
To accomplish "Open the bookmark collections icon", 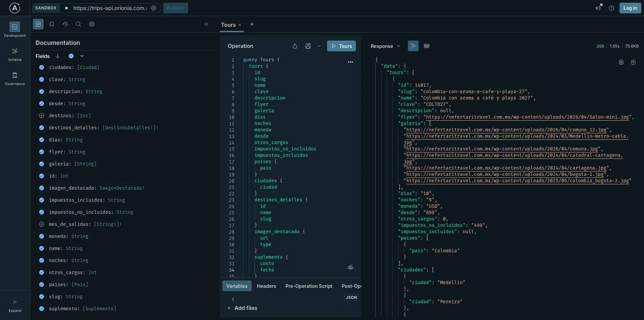I will (x=52, y=24).
